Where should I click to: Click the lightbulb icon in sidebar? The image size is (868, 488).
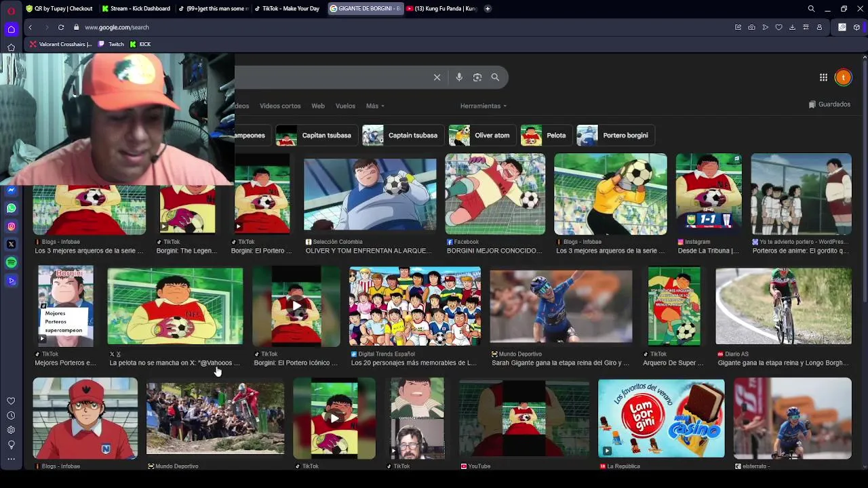pyautogui.click(x=11, y=445)
